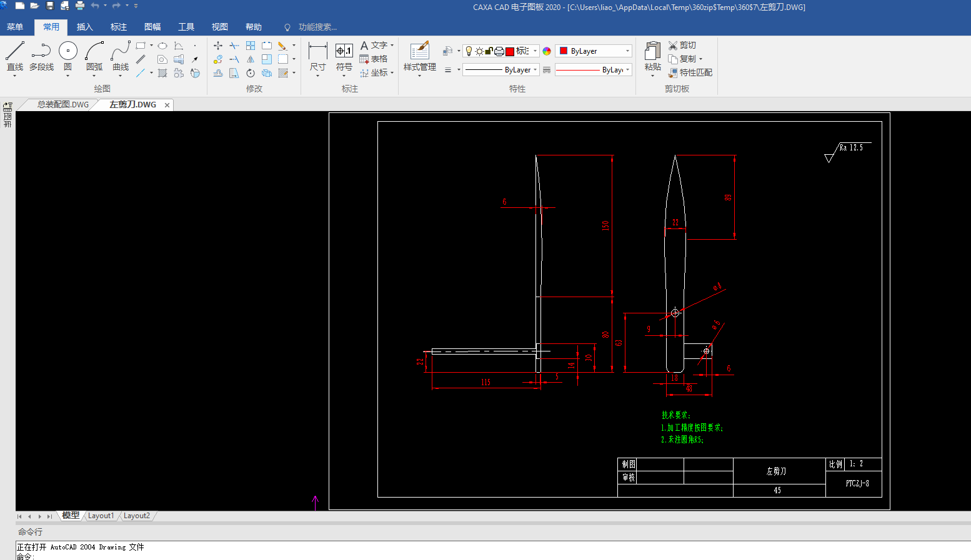The image size is (971, 560).
Task: Click the 剪切 cut button
Action: (x=682, y=46)
